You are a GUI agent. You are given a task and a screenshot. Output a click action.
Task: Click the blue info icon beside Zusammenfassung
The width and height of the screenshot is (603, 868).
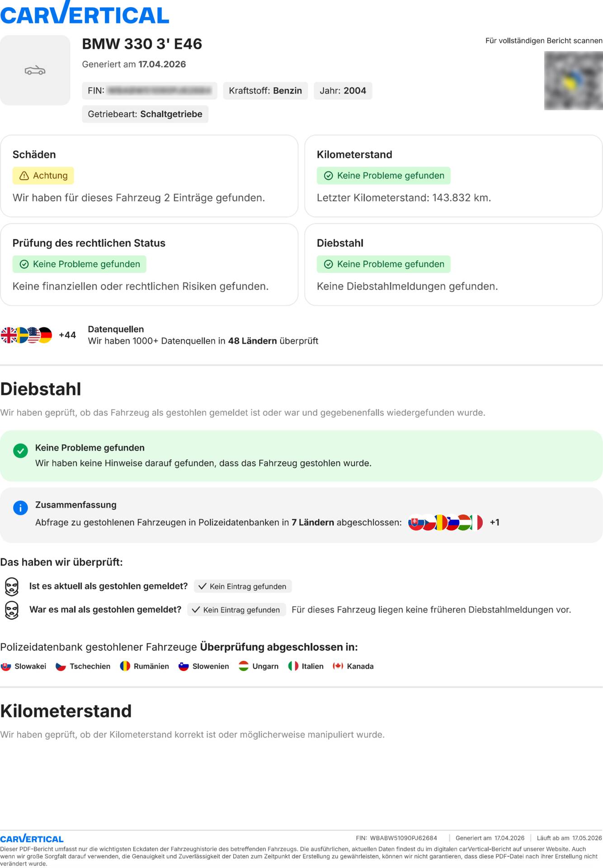pyautogui.click(x=20, y=508)
